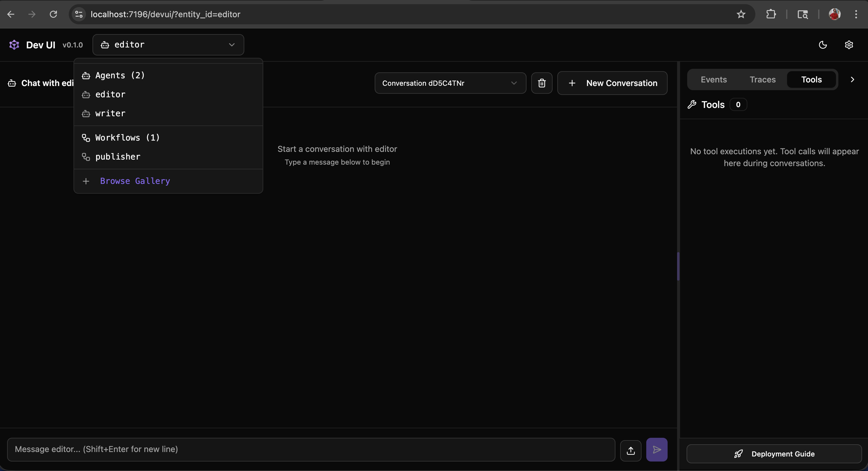Select writer agent from list
The height and width of the screenshot is (471, 868).
click(x=110, y=114)
